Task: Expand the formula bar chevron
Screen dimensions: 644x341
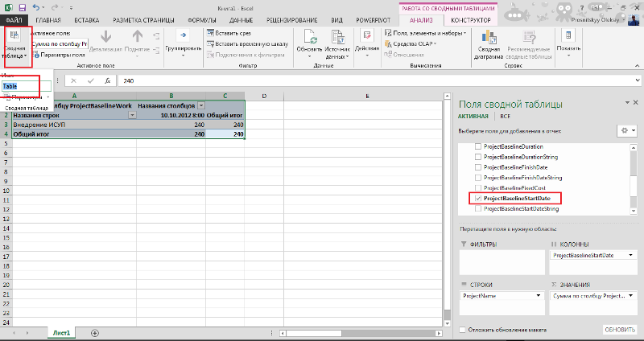Action: (638, 81)
